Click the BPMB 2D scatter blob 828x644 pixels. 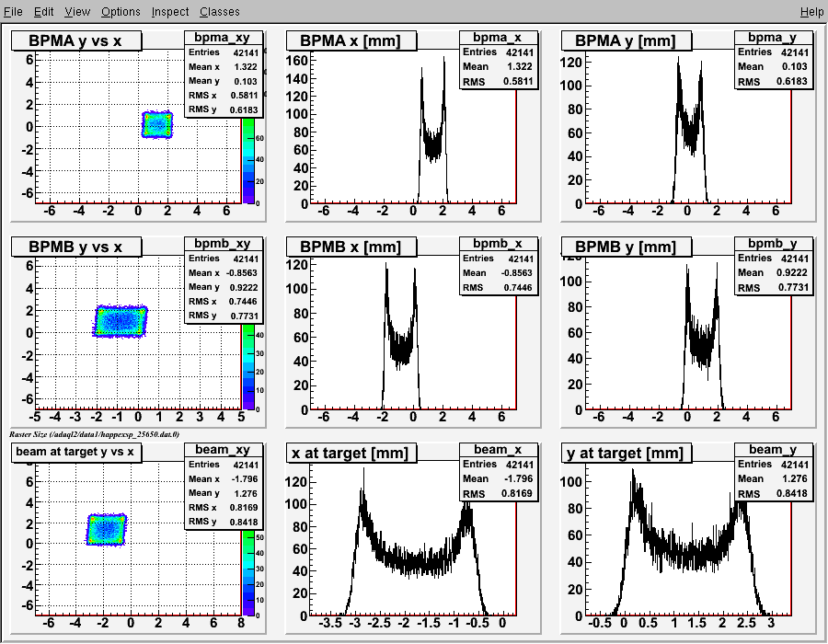click(121, 321)
